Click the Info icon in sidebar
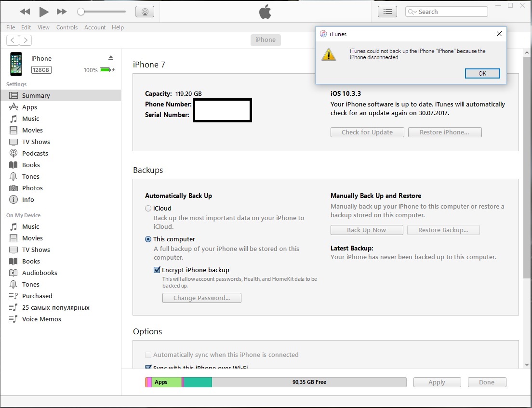The height and width of the screenshot is (408, 532). (13, 199)
